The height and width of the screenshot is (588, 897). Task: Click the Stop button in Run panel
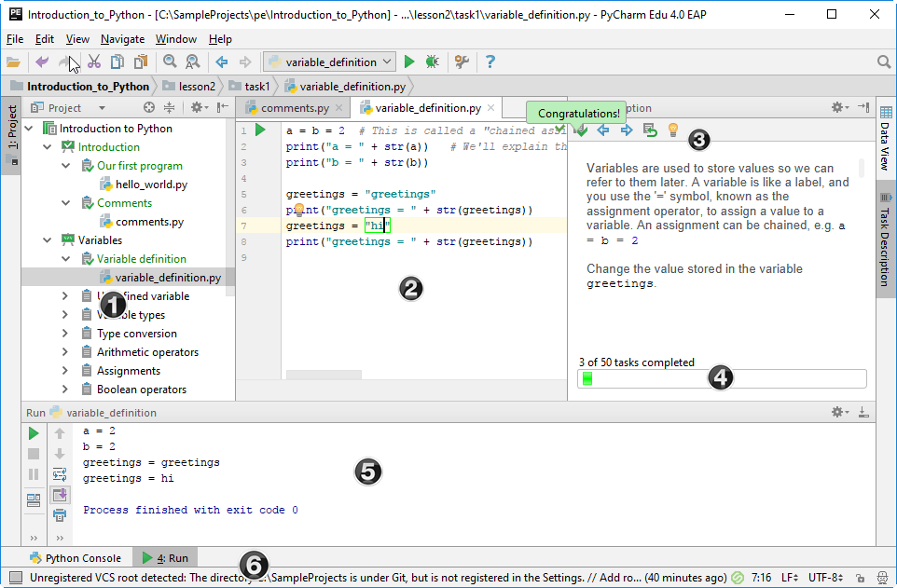click(x=34, y=454)
